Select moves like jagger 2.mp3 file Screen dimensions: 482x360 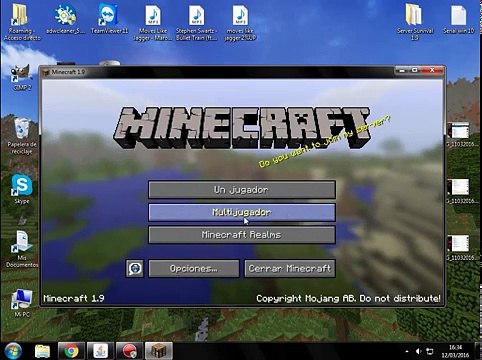point(240,22)
